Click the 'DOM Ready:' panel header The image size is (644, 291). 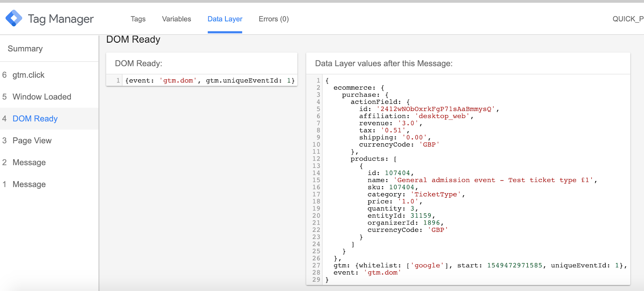(138, 64)
